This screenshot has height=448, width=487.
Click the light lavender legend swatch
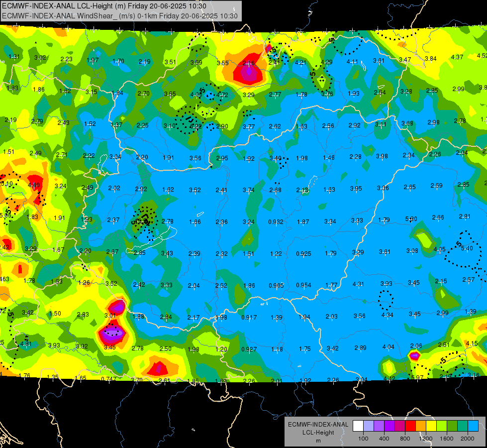click(368, 426)
